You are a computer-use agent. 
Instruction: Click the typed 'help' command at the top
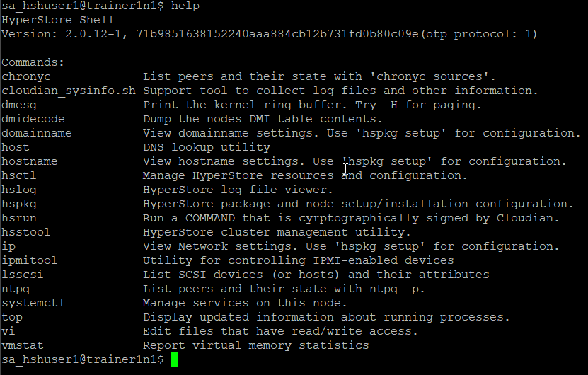pos(185,6)
